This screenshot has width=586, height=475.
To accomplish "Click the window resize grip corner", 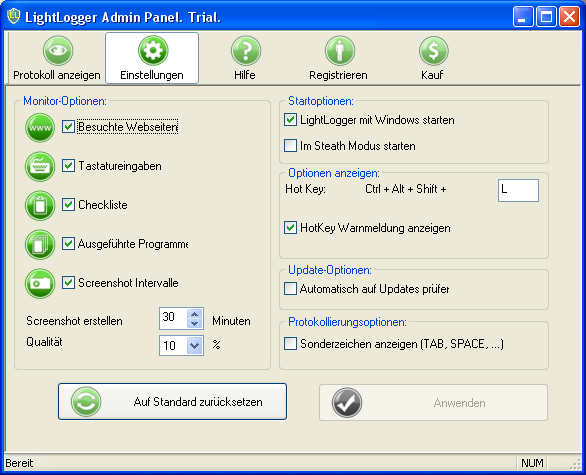I will click(x=576, y=464).
